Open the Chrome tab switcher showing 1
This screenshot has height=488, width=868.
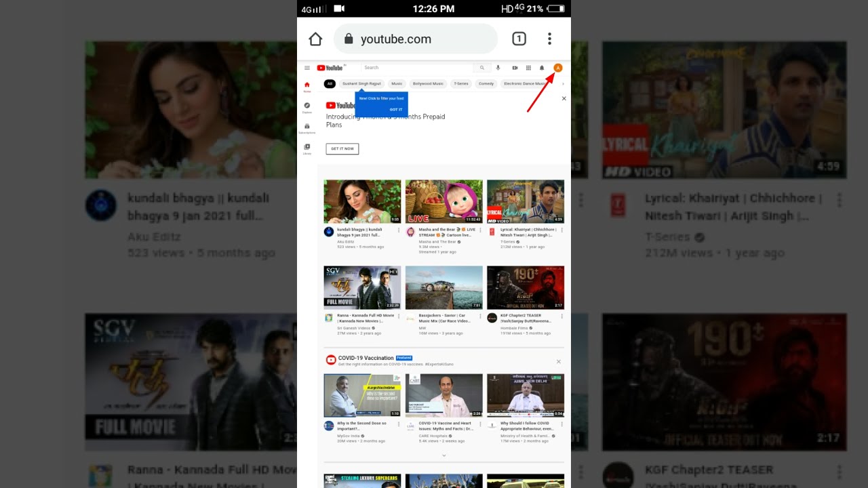[519, 39]
